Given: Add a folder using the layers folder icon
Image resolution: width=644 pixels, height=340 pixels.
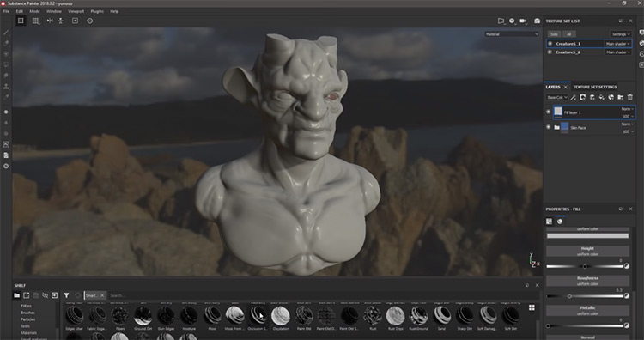Looking at the screenshot, I should click(x=620, y=97).
